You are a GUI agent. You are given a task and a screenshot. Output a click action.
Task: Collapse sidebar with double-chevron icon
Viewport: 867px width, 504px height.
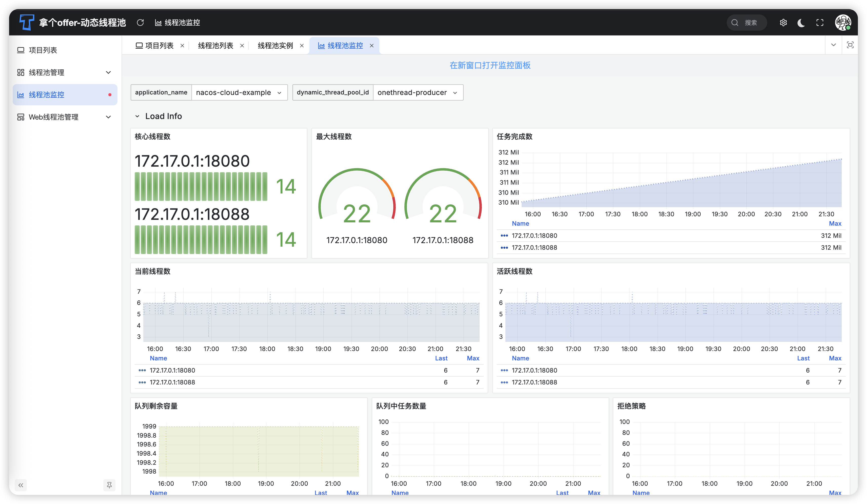[21, 485]
